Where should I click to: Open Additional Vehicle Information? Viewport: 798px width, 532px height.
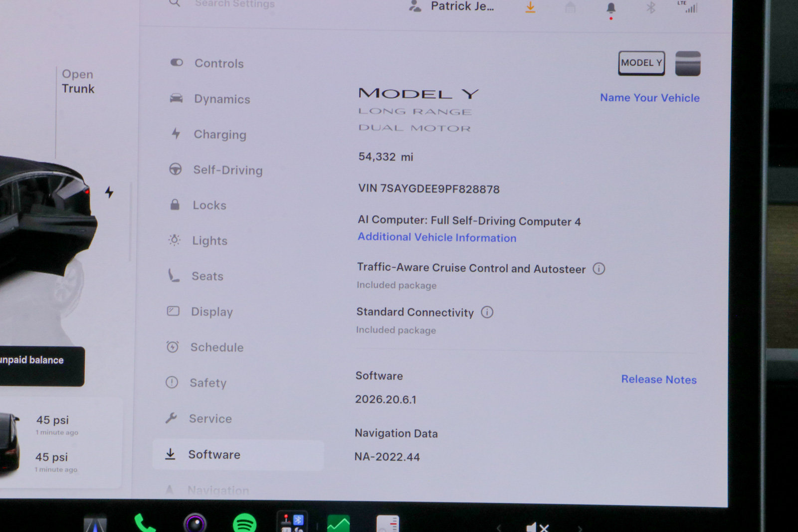pyautogui.click(x=437, y=237)
